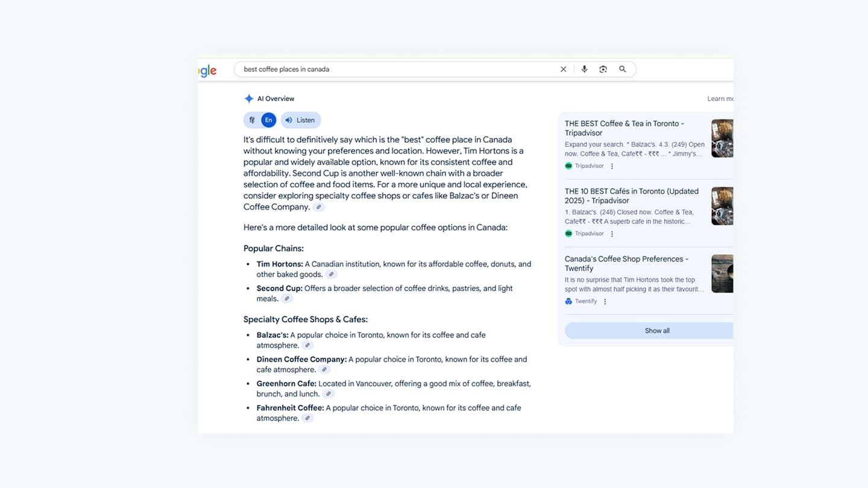The width and height of the screenshot is (868, 488).
Task: Open 'THE 10 BEST Cafés in Toronto' result
Action: pos(631,196)
